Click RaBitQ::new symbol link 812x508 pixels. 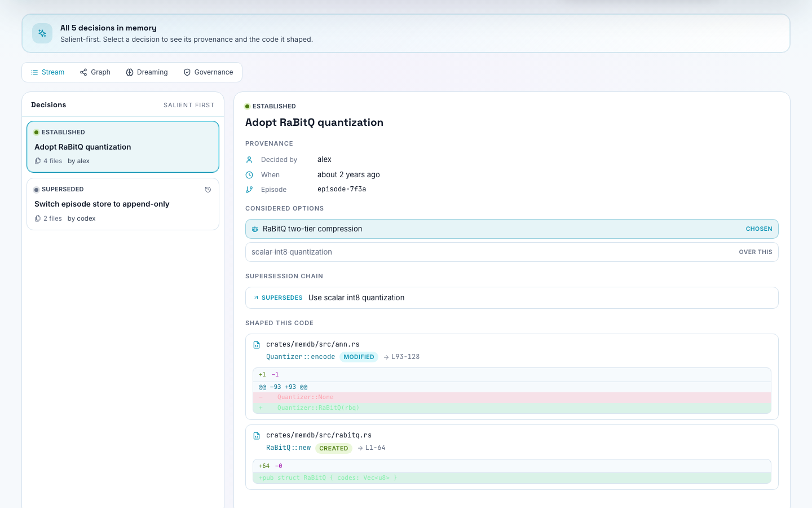pos(288,448)
